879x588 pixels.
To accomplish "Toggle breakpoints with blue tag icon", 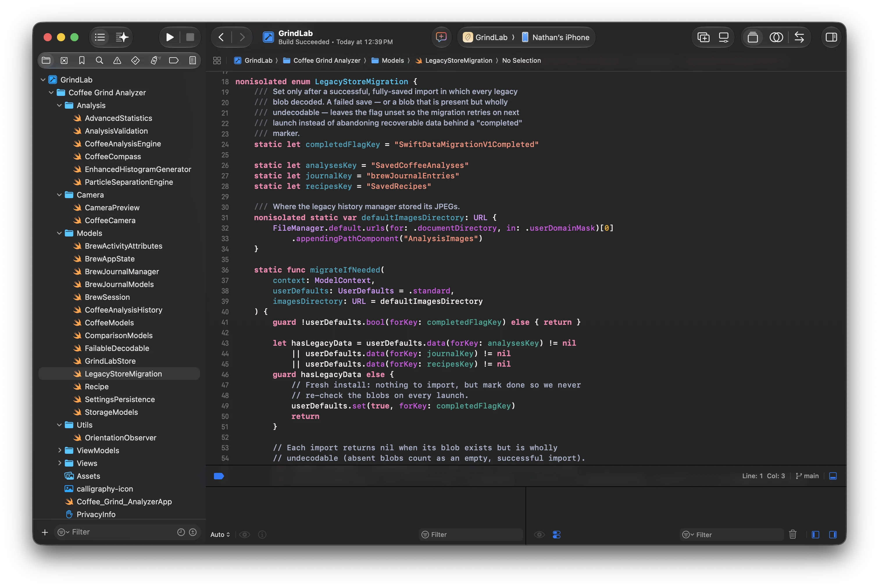I will (x=219, y=476).
